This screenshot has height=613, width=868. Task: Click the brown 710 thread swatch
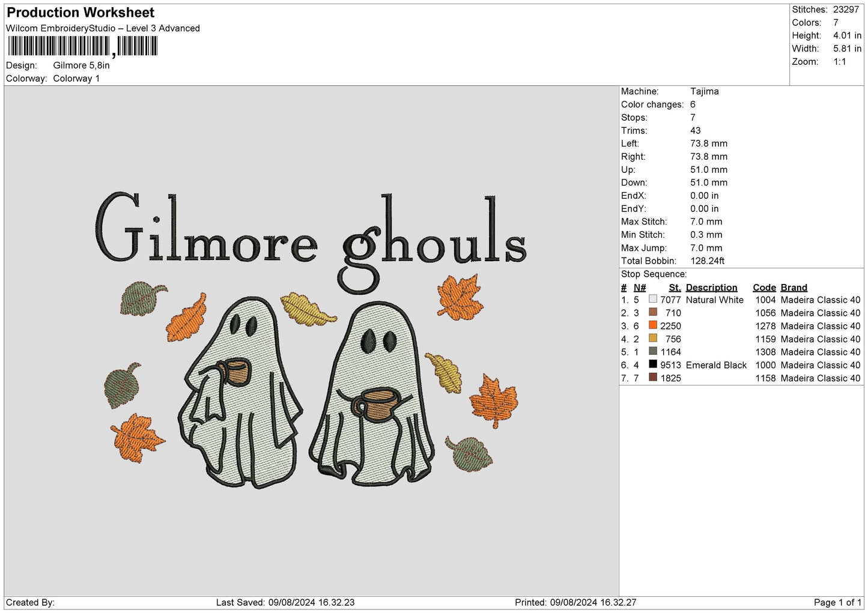point(653,312)
